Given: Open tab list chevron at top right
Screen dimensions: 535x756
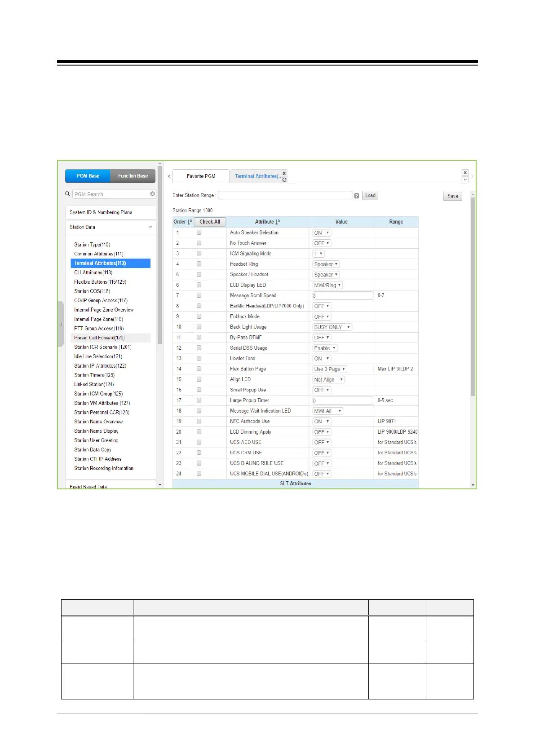Looking at the screenshot, I should (x=465, y=180).
